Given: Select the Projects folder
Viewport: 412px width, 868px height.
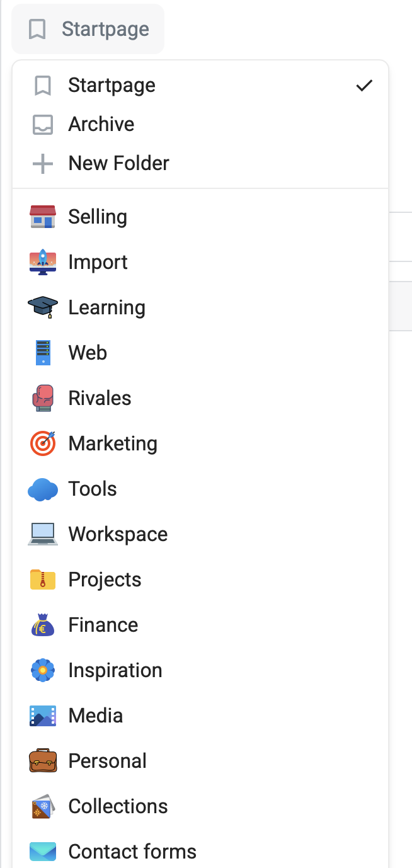Looking at the screenshot, I should pyautogui.click(x=105, y=580).
